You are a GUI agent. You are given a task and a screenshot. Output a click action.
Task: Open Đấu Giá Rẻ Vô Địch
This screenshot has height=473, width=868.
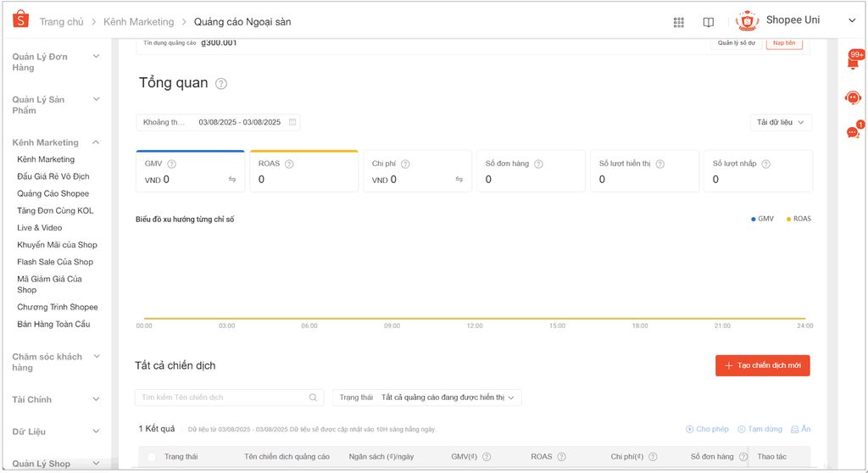tap(53, 176)
